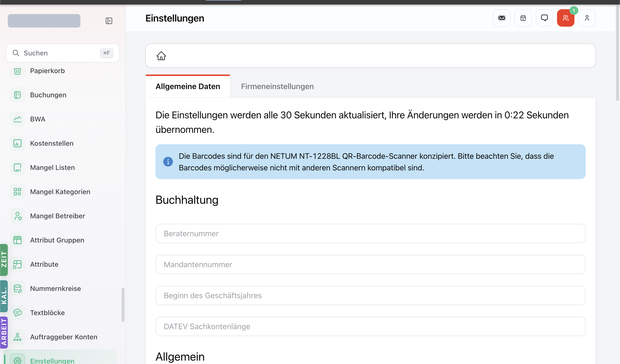Select the Textblöcke menu entry
The height and width of the screenshot is (364, 620).
pos(61,313)
